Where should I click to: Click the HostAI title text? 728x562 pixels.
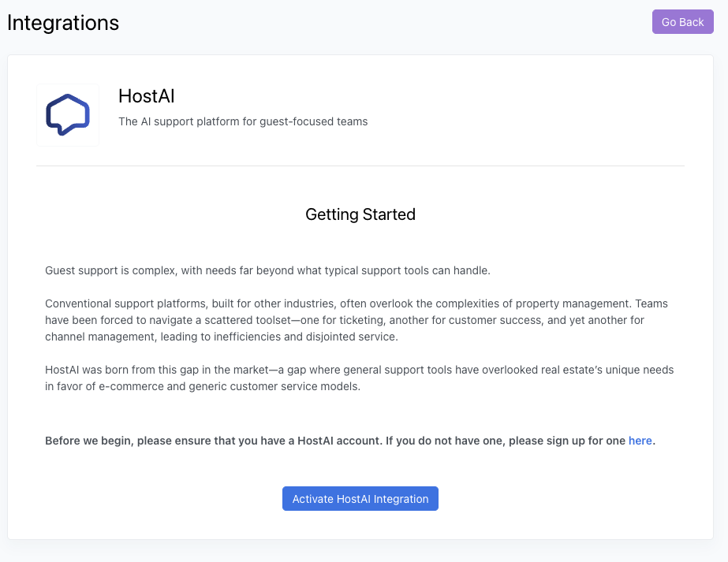pos(146,96)
